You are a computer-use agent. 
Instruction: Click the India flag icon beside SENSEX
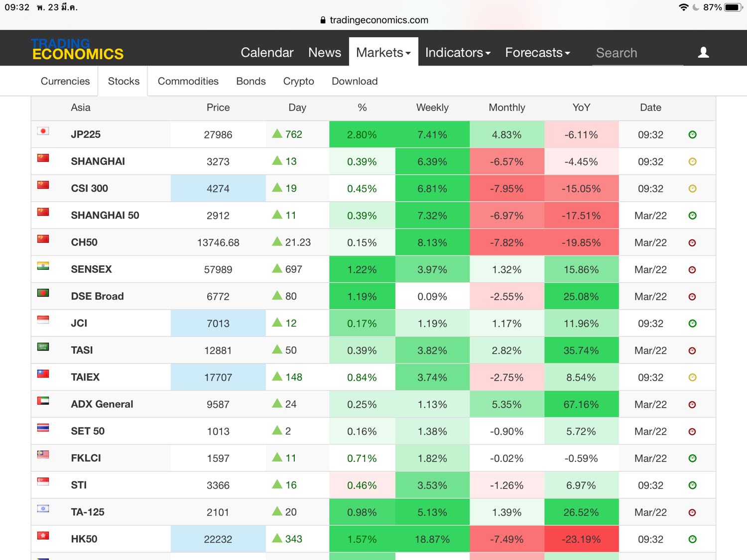click(43, 266)
